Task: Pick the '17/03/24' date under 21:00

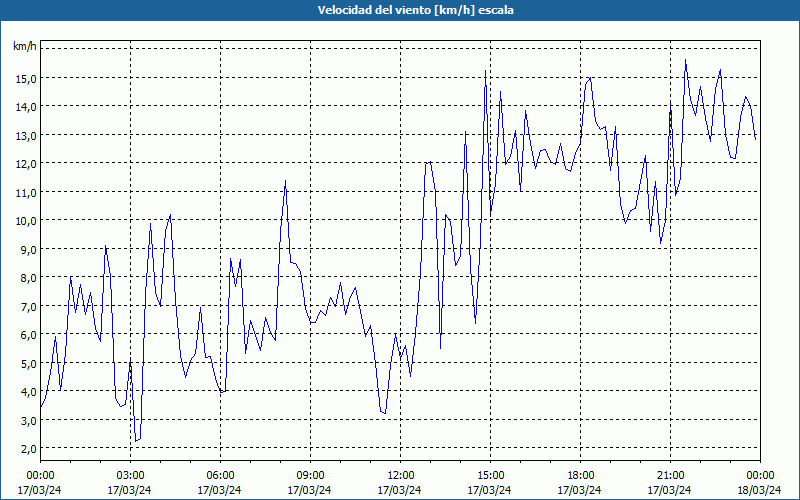Action: coord(669,490)
